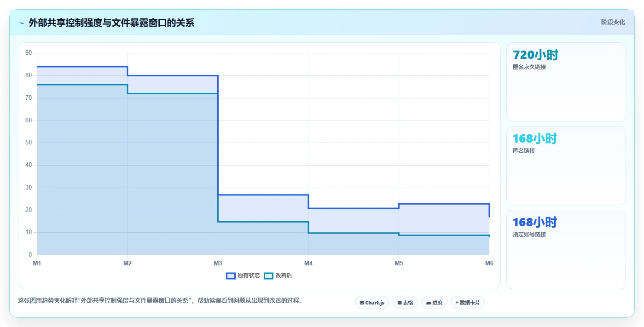The width and height of the screenshot is (644, 327).
Task: Click the M3 x-axis label
Action: pyautogui.click(x=218, y=263)
